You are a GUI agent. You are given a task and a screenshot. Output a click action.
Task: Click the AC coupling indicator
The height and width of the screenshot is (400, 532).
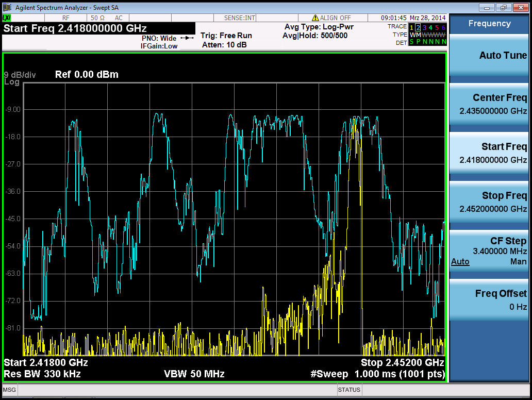pos(118,18)
